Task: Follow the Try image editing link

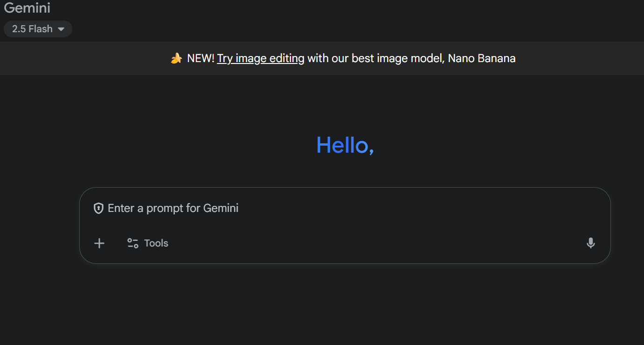Action: (x=260, y=58)
